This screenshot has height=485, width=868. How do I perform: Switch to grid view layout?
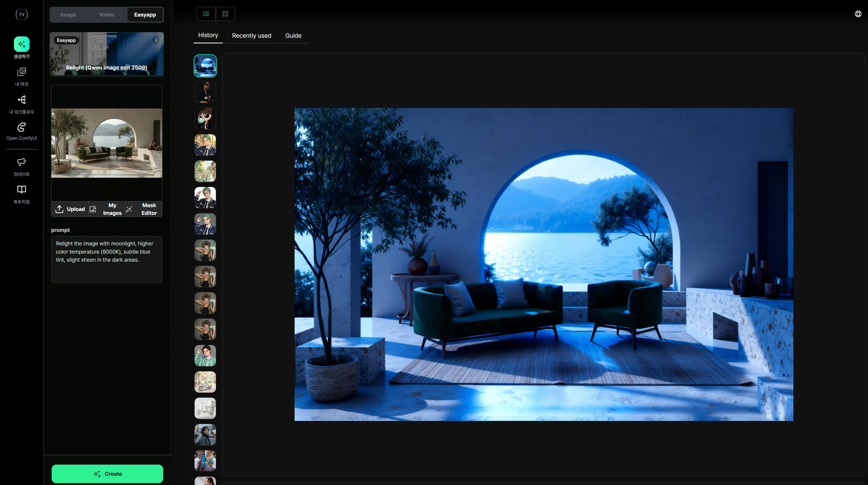(225, 14)
